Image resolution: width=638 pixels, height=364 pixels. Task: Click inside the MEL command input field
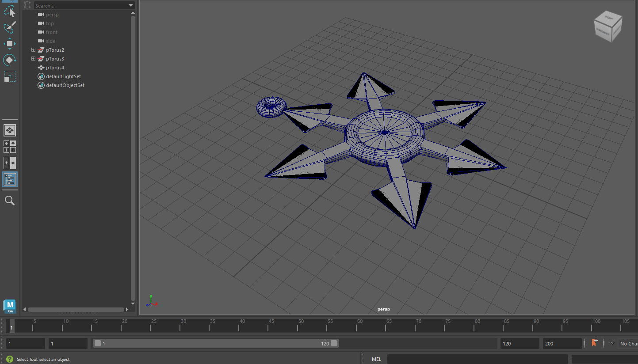click(478, 359)
